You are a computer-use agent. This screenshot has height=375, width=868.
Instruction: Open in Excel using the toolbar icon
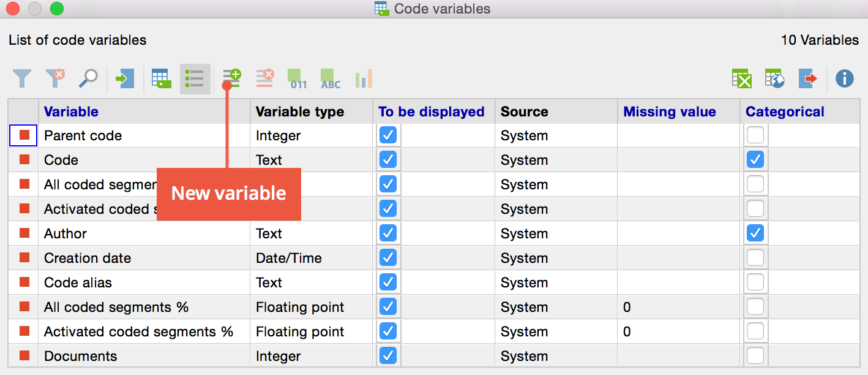[742, 78]
